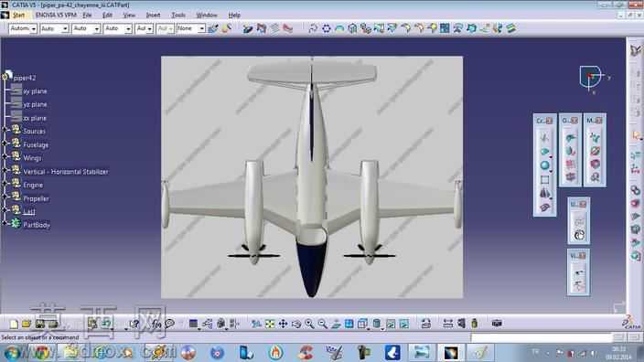Click the New document icon
Image resolution: width=644 pixels, height=362 pixels.
14,325
